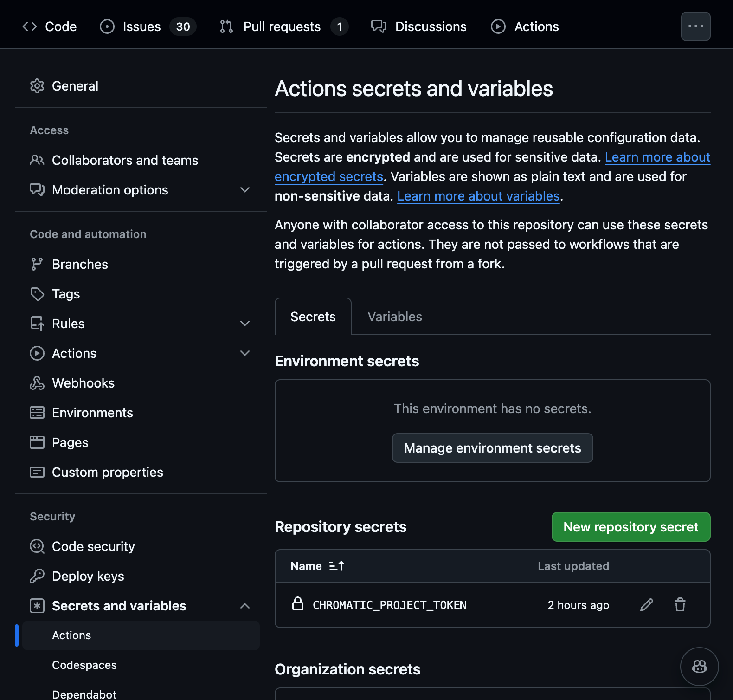The image size is (733, 700).
Task: Open the Actions tab in top navigation
Action: pyautogui.click(x=525, y=26)
